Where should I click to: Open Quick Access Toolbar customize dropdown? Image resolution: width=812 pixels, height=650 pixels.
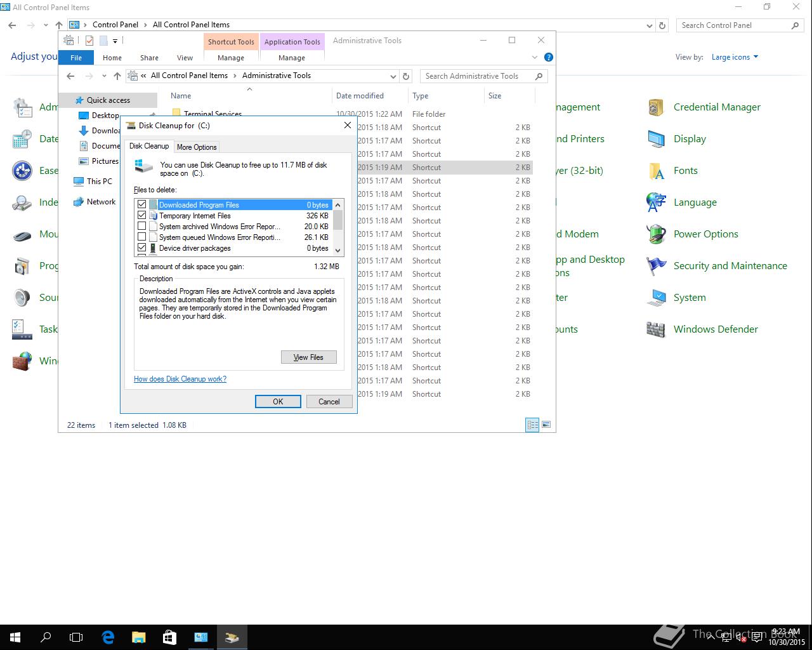pos(115,41)
